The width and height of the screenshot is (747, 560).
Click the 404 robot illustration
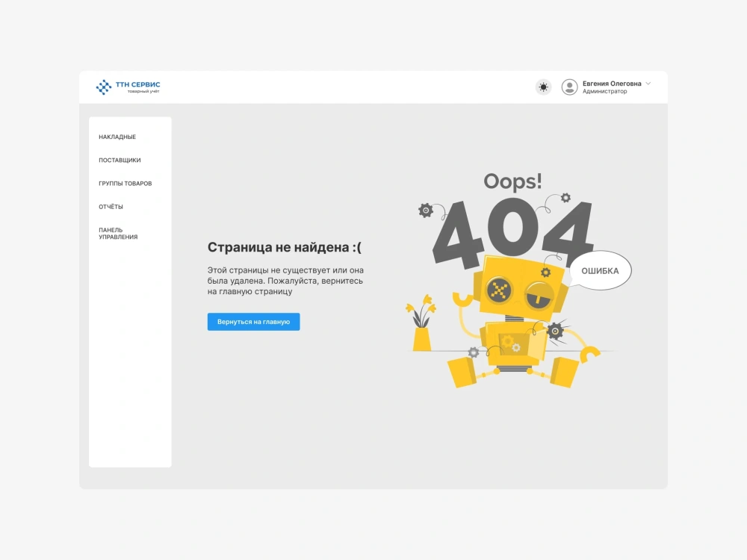click(518, 281)
